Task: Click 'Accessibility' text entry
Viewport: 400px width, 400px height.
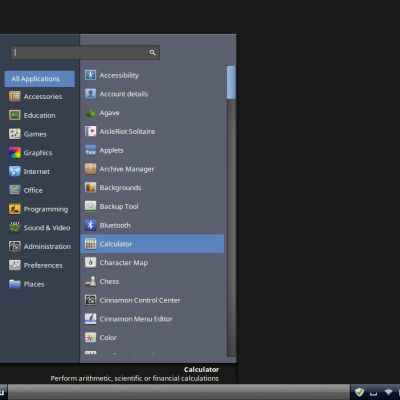Action: [119, 75]
